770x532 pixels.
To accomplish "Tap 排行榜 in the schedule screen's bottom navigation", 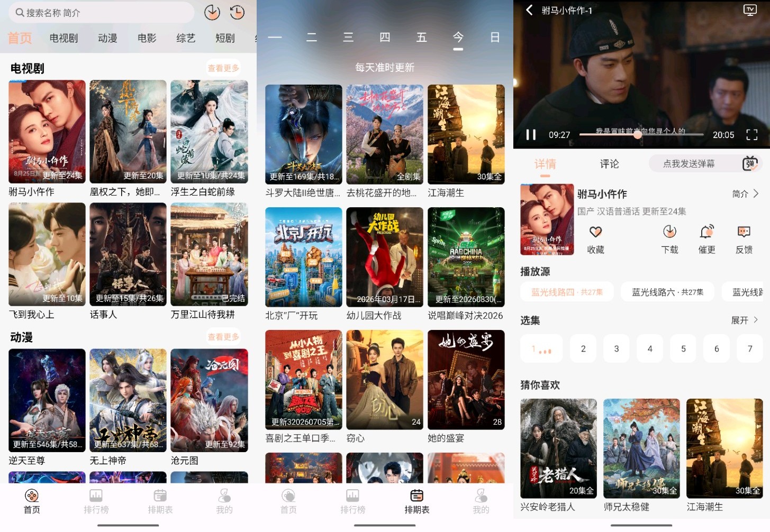I will coord(353,501).
